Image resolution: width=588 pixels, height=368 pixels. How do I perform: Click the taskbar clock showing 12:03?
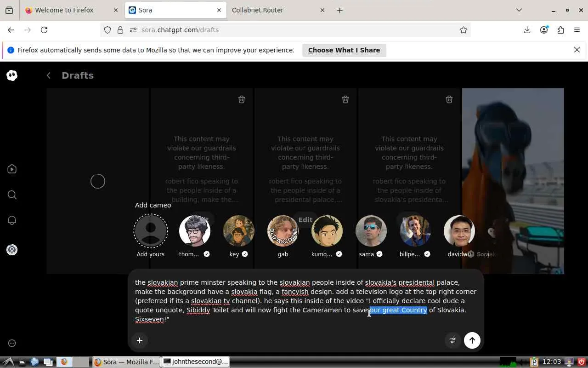[552, 362]
